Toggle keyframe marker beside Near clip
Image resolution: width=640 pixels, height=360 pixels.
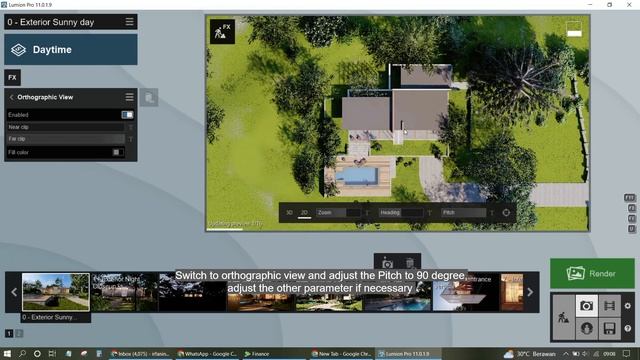pos(131,127)
